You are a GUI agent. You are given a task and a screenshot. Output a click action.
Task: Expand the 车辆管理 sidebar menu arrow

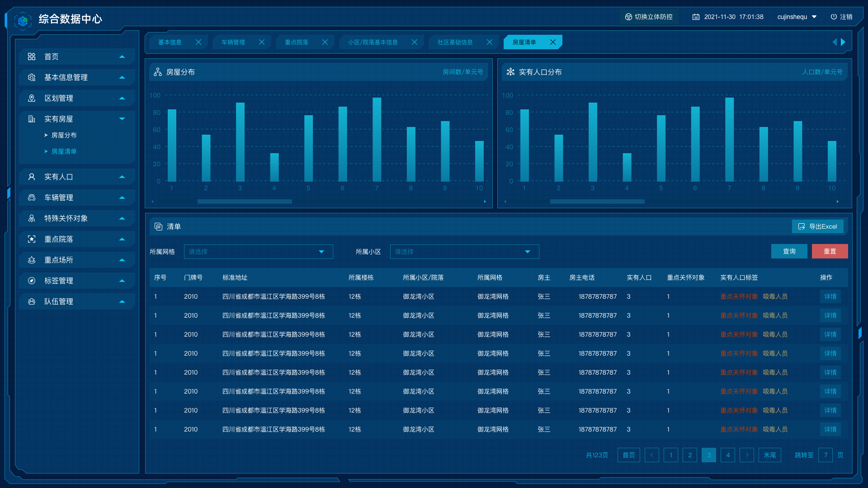[x=122, y=197]
